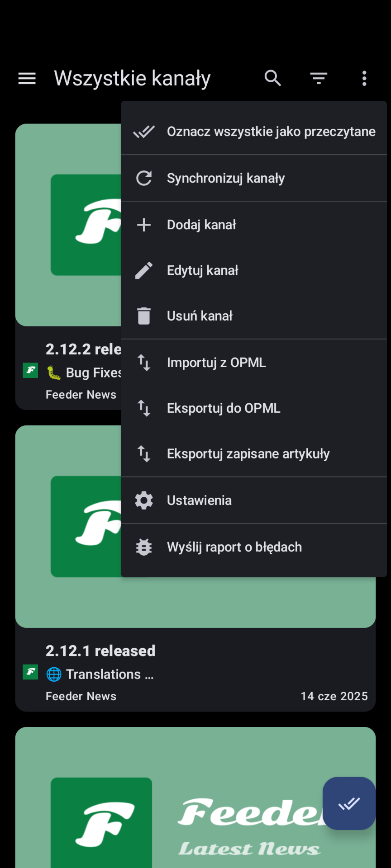
Task: Tap "Eksportuj zapisane artykuły" entry
Action: [248, 454]
